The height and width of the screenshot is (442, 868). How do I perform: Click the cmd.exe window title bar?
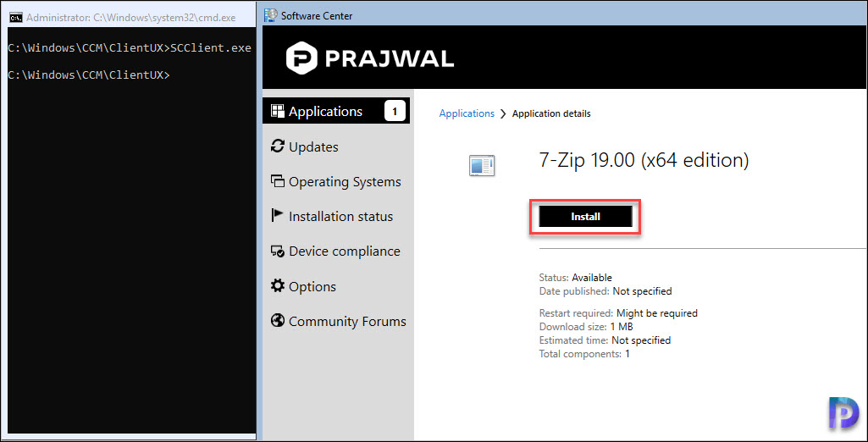tap(128, 18)
